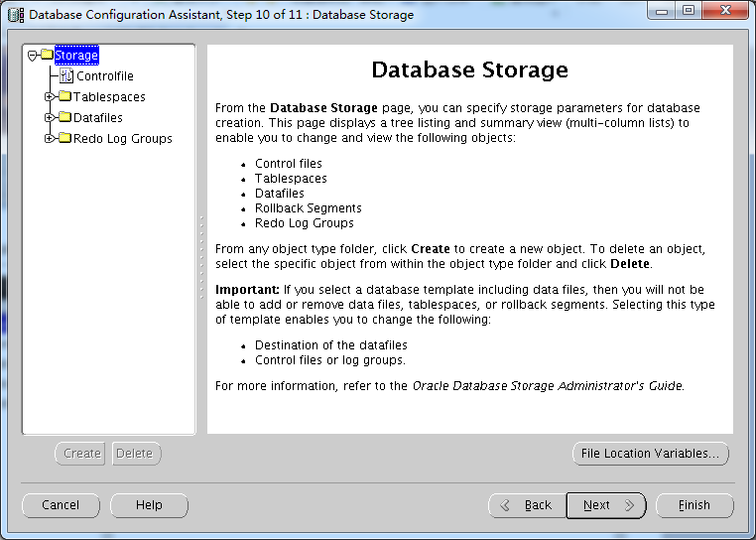Cancel the configuration assistant

[x=61, y=505]
